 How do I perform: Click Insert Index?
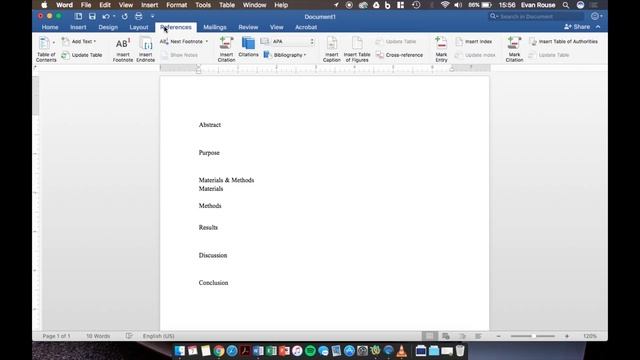pyautogui.click(x=473, y=41)
